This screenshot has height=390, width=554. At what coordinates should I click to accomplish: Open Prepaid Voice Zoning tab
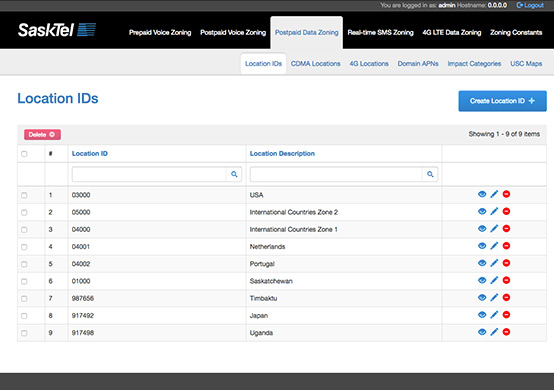[x=160, y=32]
